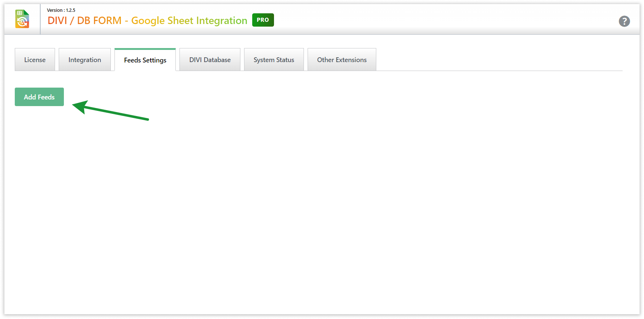
Task: Click the Google Sheet Integration heading text
Action: 189,21
